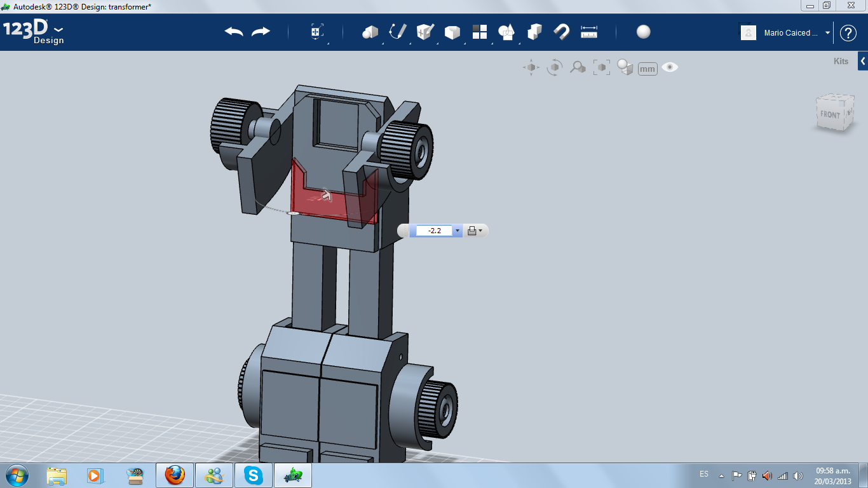Open the Mario Caiced account dropdown
The image size is (868, 488).
(828, 33)
